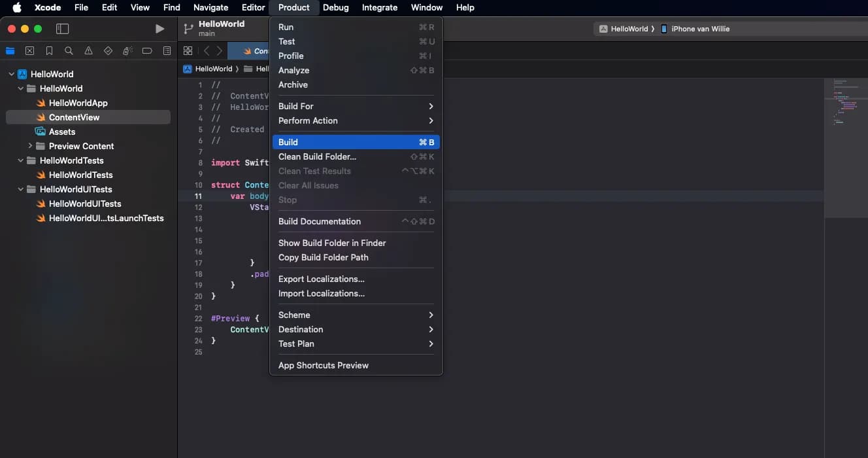Click the Apple menu logo
This screenshot has width=868, height=458.
tap(17, 7)
